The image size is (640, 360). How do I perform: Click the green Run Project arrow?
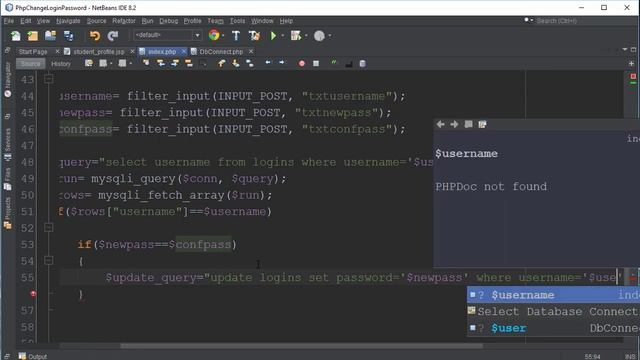coord(273,36)
